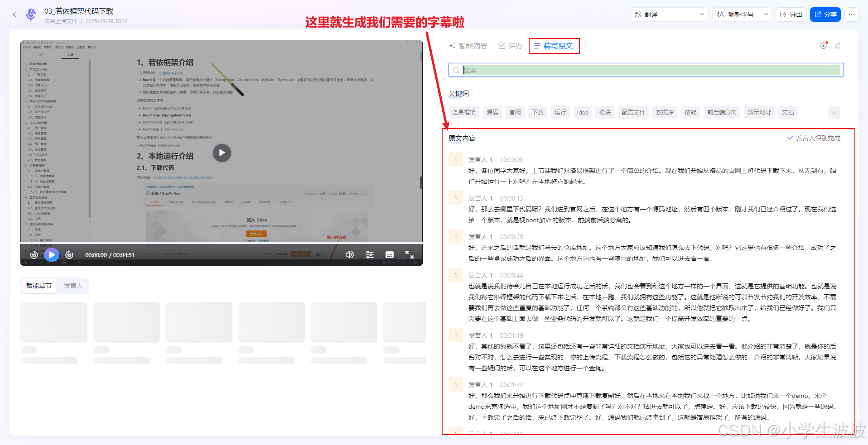Switch to 发言人 tab below video
This screenshot has width=868, height=445.
pos(73,286)
